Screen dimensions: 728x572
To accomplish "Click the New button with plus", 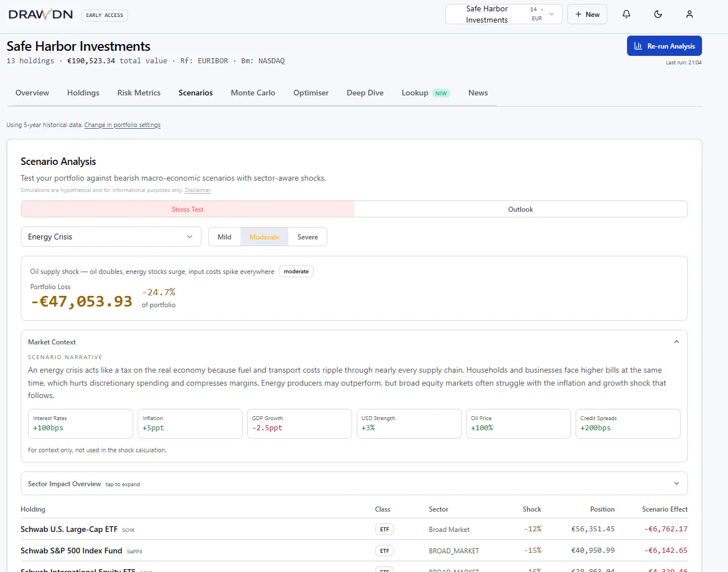I will click(587, 15).
